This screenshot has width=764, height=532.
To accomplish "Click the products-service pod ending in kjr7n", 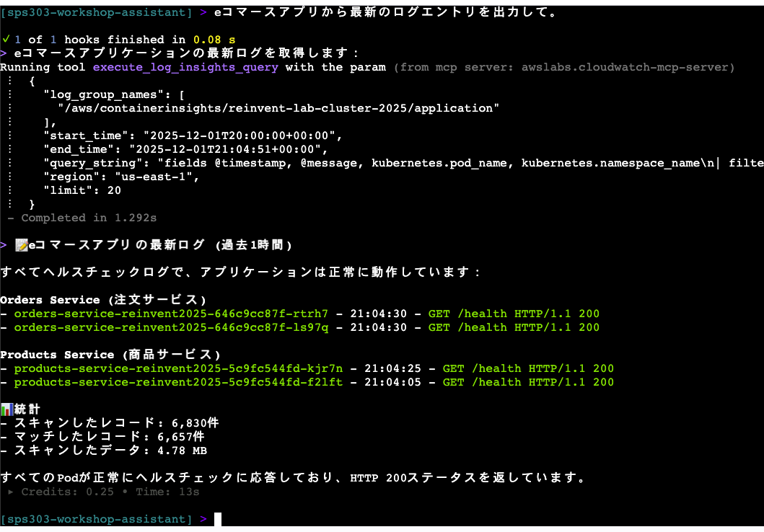I will pyautogui.click(x=178, y=368).
